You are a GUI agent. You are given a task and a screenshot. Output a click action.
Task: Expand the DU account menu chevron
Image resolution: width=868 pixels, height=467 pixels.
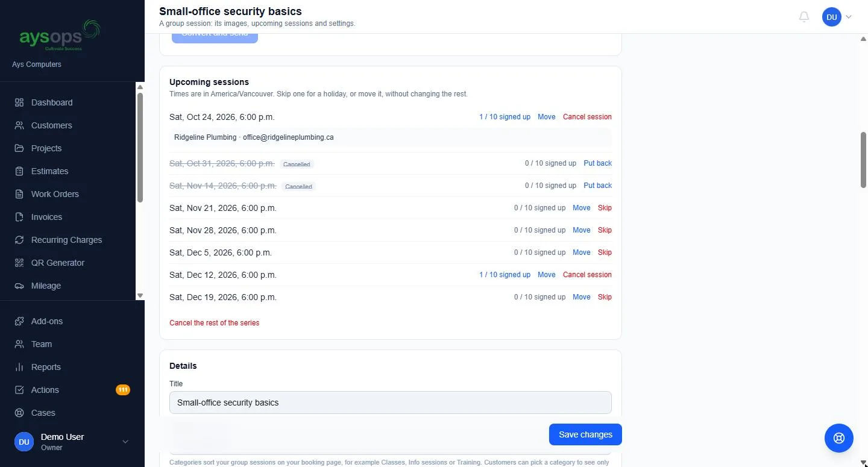[849, 17]
